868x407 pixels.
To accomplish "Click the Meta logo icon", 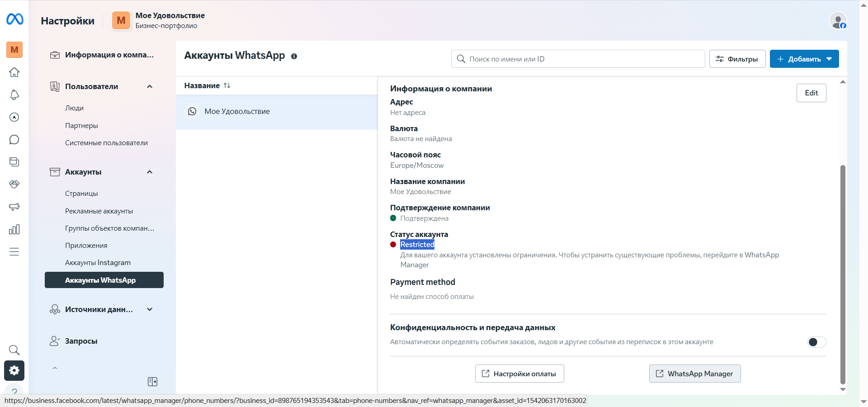I will [14, 19].
